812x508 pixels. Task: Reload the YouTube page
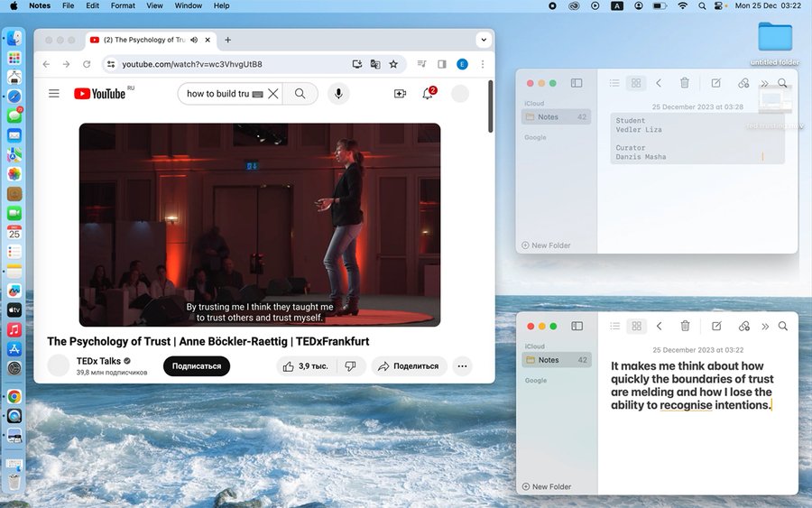(x=87, y=64)
